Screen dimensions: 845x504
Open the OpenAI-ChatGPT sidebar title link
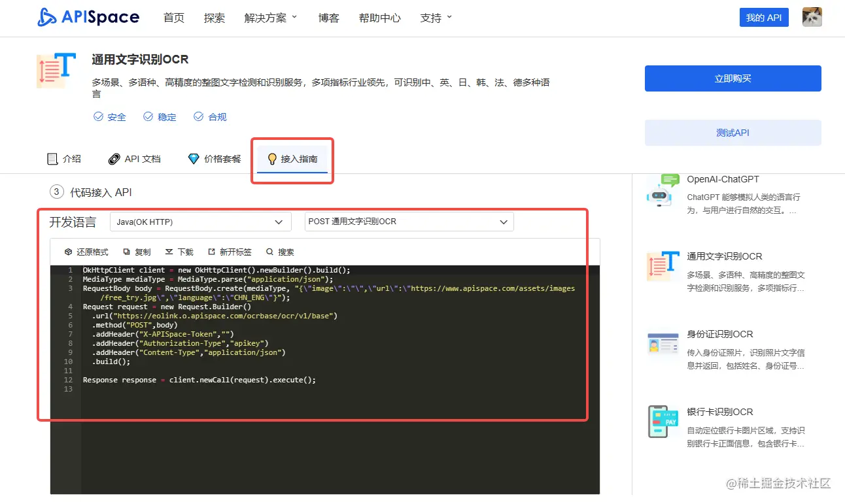723,179
